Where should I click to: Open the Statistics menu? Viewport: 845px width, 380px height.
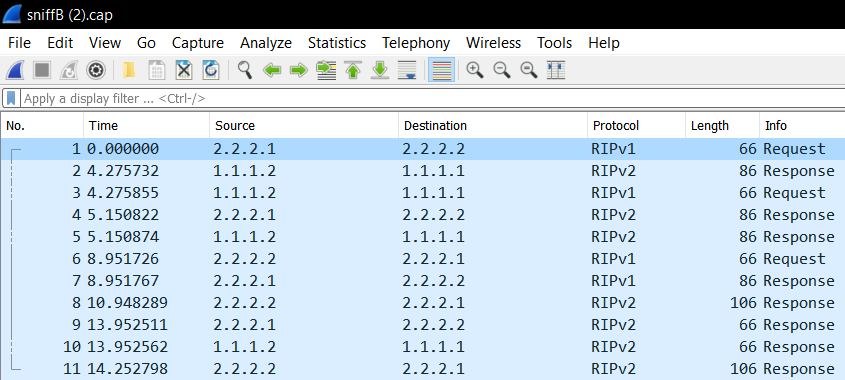(x=337, y=43)
